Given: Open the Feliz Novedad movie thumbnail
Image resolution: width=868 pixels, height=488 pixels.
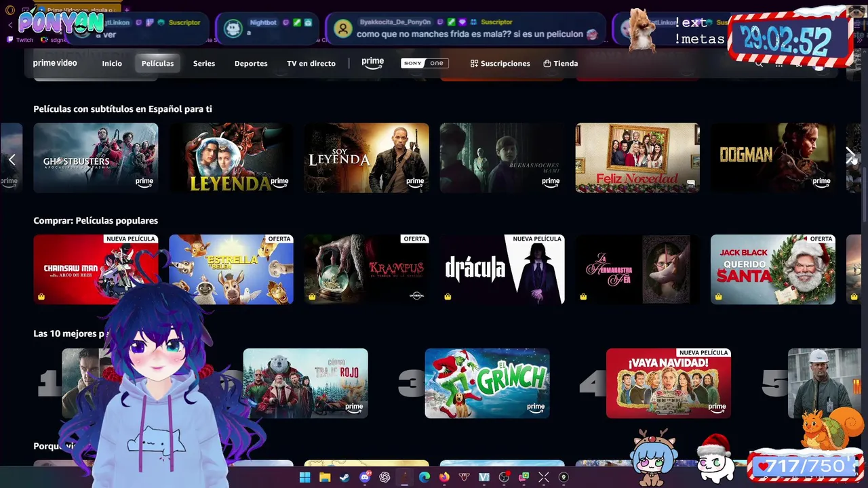Looking at the screenshot, I should coord(637,158).
